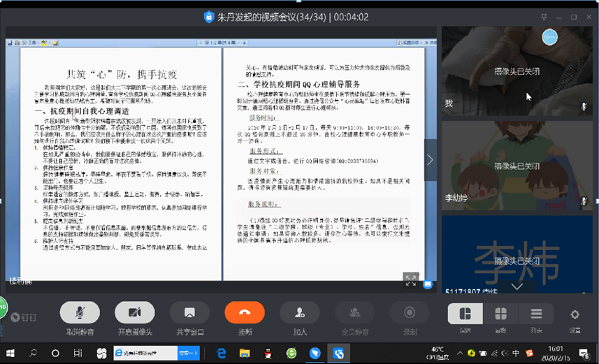Open page indicator dropdown 第1-2页(共4页)
599x364 pixels.
223,43
